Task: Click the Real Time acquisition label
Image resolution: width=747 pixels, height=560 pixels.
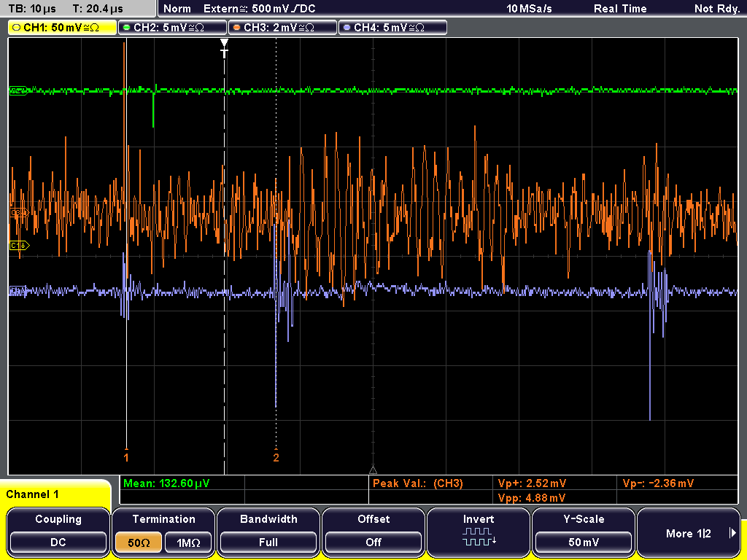Action: click(620, 9)
